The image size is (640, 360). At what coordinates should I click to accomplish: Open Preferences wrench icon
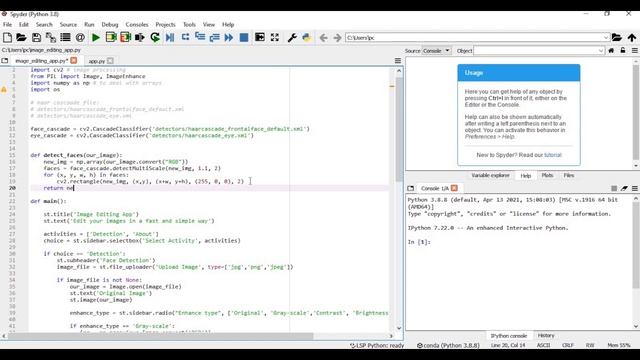(292, 38)
